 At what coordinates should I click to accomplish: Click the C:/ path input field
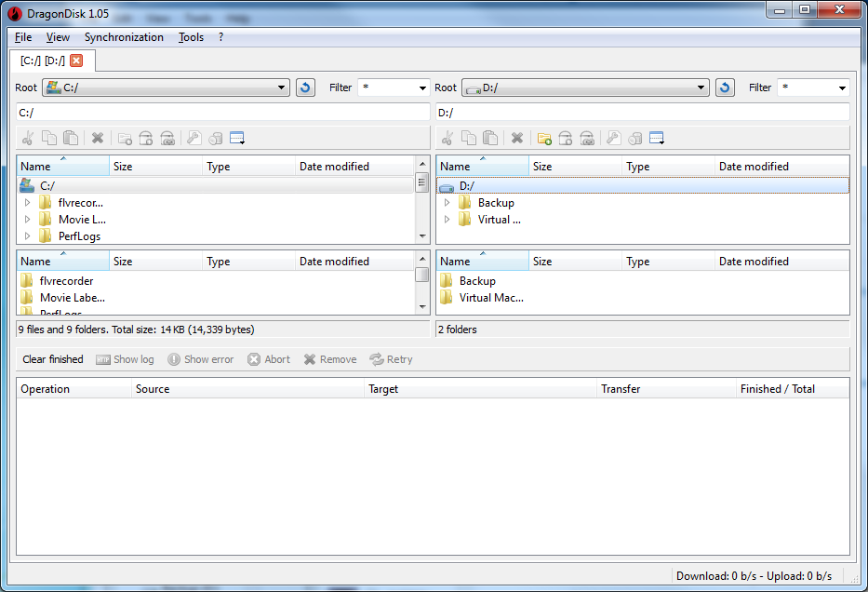coord(223,113)
